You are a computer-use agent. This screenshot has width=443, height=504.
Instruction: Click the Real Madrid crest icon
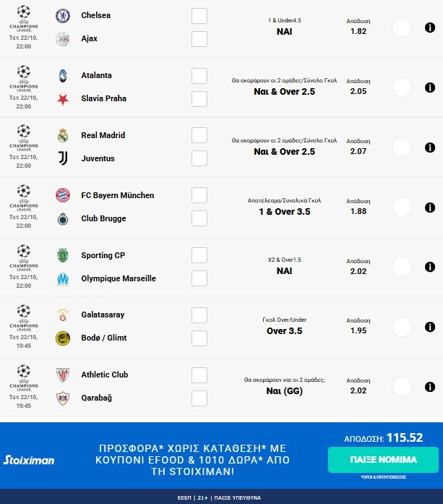click(x=63, y=135)
